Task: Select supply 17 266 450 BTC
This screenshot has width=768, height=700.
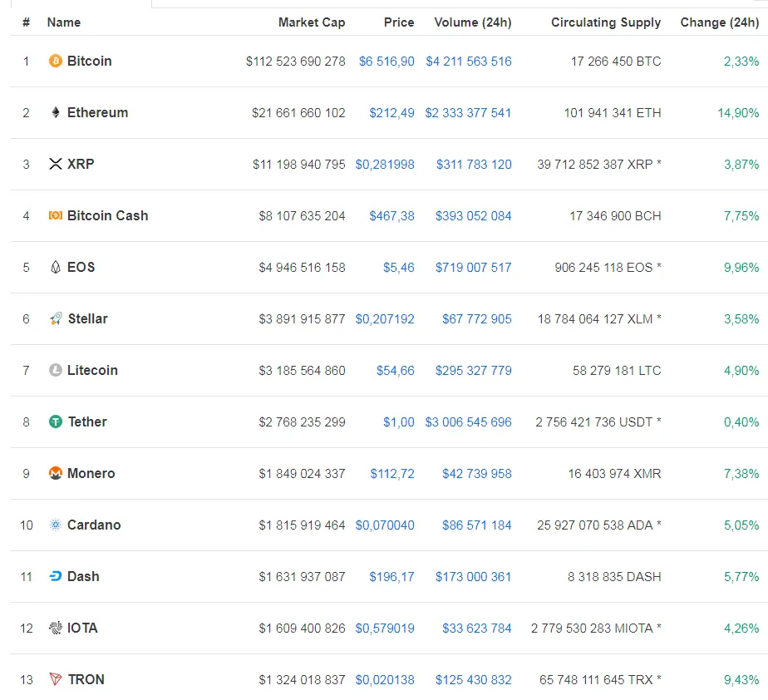Action: 616,62
